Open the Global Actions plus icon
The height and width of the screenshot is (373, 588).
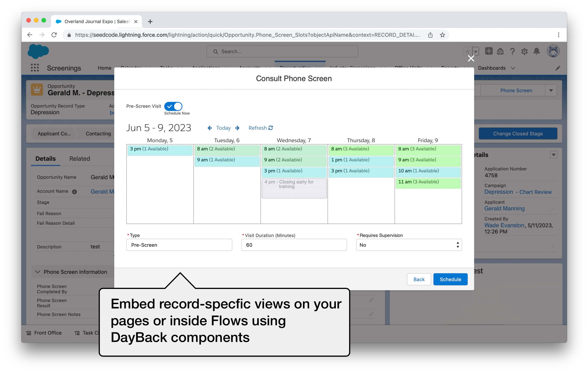pos(489,51)
